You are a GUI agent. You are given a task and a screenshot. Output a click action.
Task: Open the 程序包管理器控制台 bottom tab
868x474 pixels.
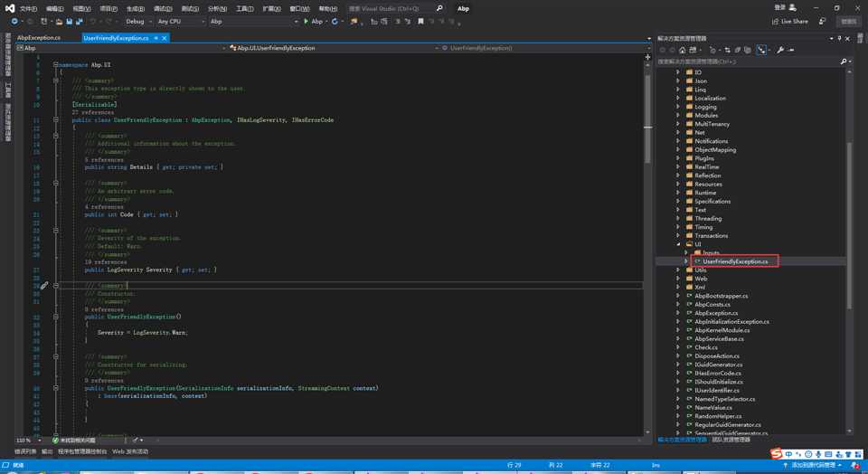coord(82,451)
